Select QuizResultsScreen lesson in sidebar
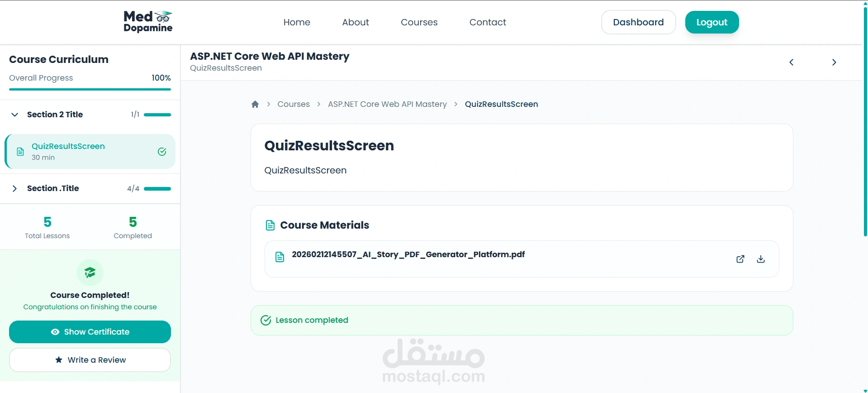868x393 pixels. pos(90,152)
